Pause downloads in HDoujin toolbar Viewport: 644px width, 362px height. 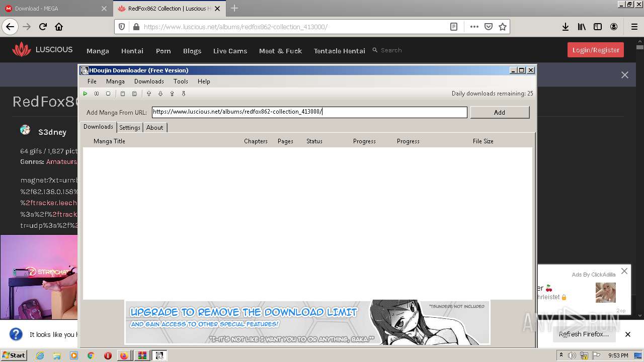click(x=97, y=94)
